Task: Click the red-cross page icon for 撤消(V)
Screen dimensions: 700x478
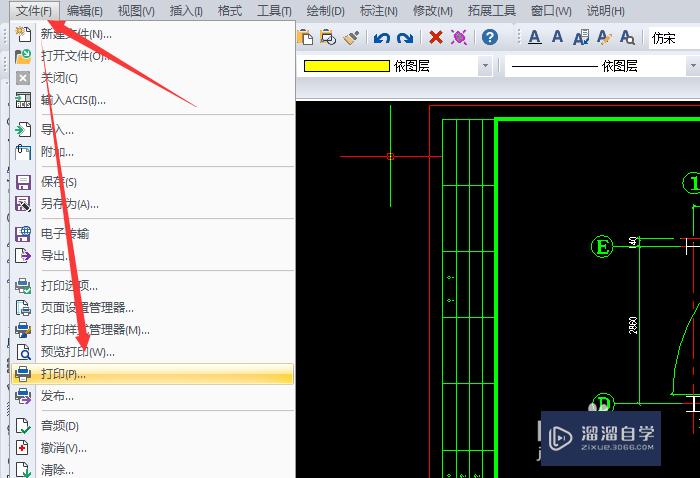Action: tap(22, 448)
